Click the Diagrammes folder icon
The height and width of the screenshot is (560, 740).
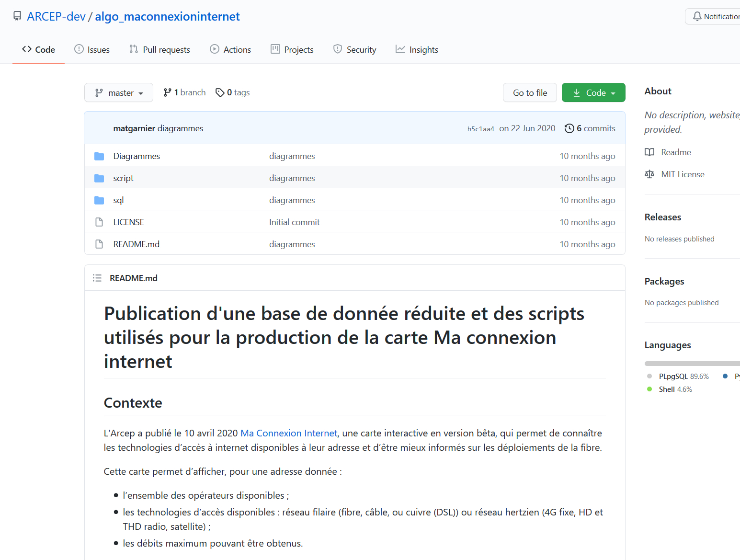click(x=99, y=156)
